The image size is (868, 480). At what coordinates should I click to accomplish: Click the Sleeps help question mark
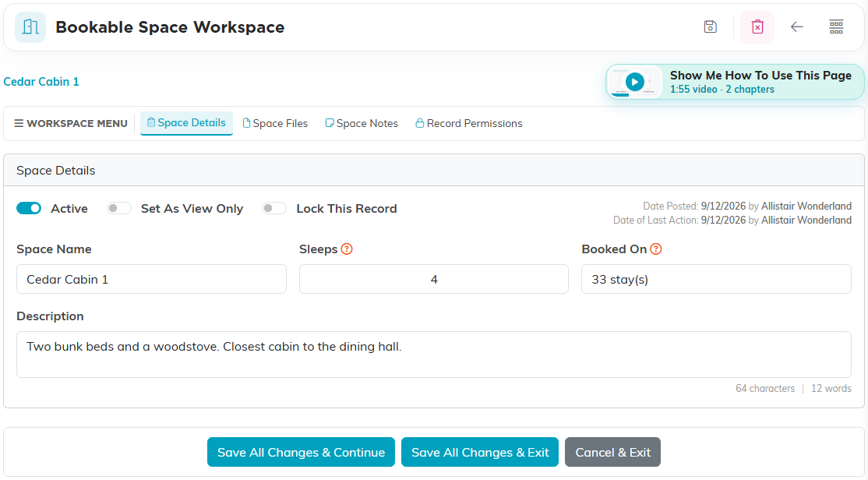pos(347,249)
